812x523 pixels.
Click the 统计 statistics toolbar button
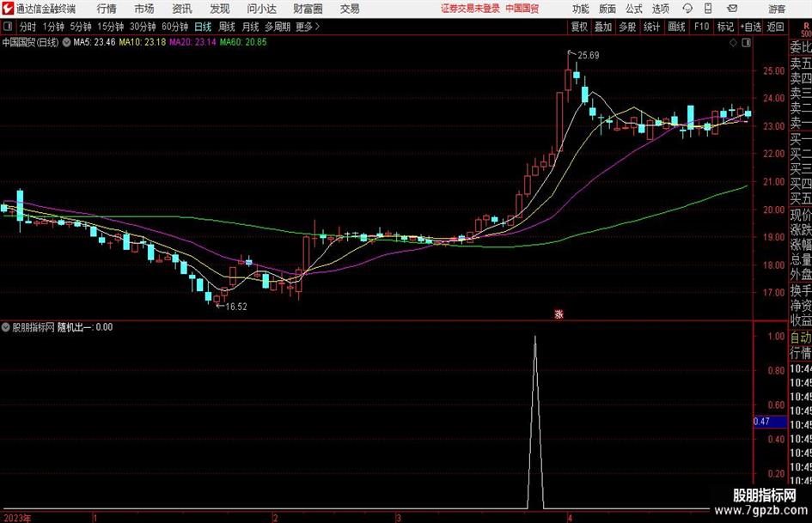point(651,27)
